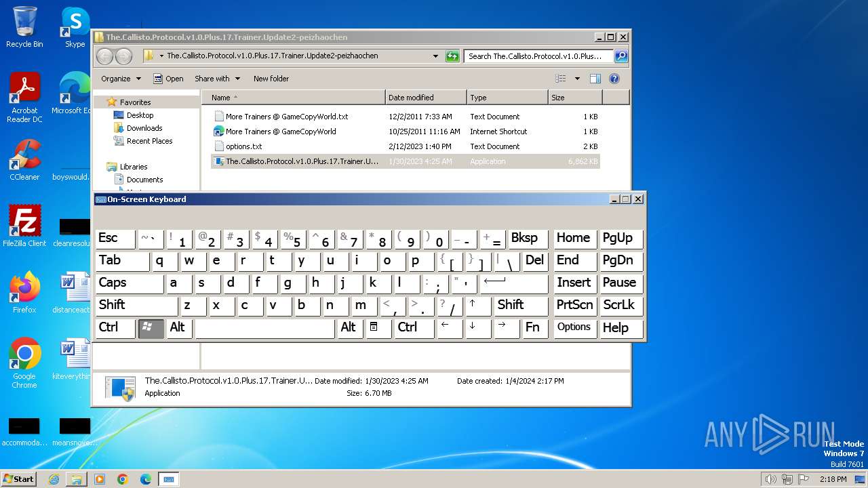Click the Explorer forward navigation arrow
868x488 pixels.
[x=123, y=56]
